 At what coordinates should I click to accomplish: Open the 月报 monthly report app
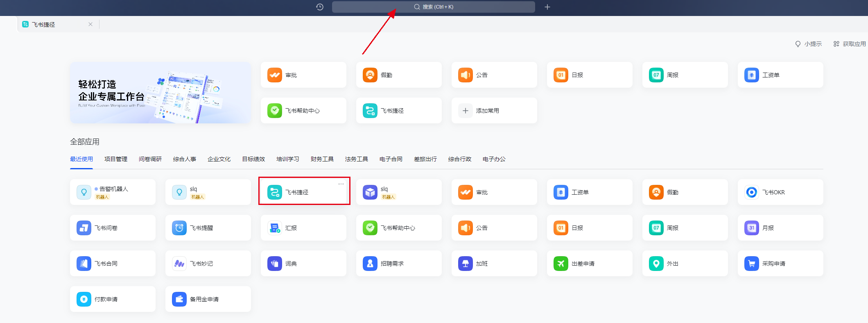pyautogui.click(x=780, y=228)
